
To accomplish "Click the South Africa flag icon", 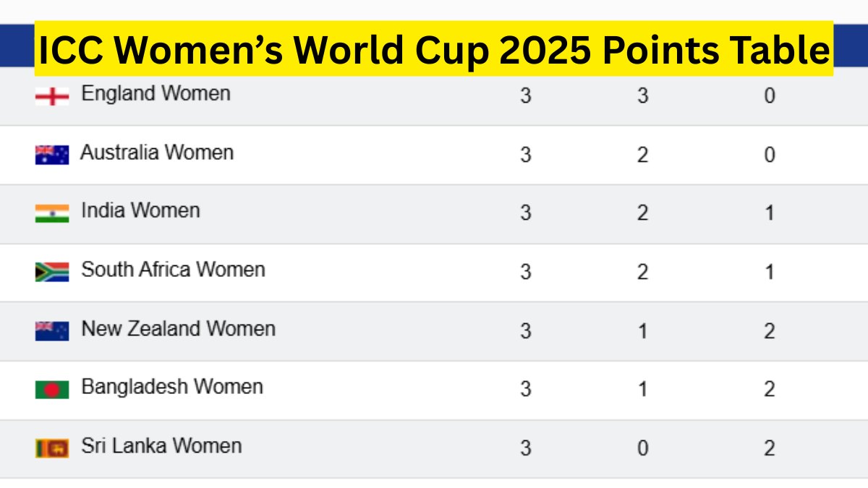I will pos(52,272).
